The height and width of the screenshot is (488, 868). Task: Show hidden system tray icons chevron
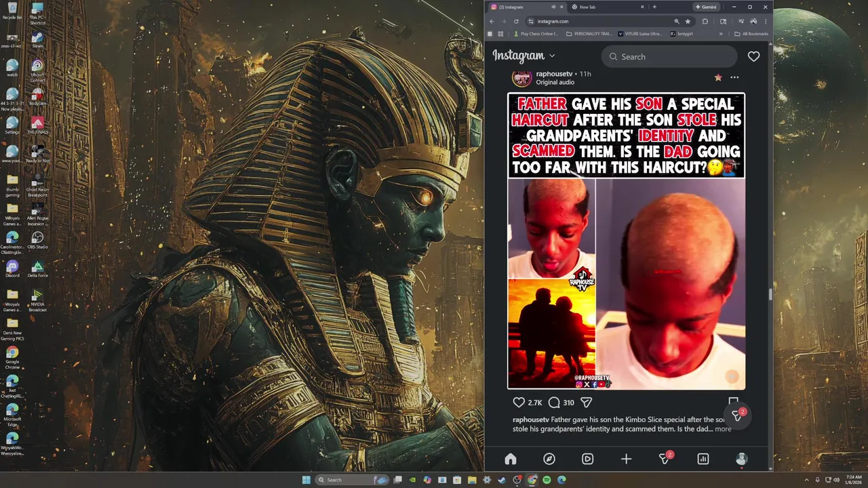[806, 480]
